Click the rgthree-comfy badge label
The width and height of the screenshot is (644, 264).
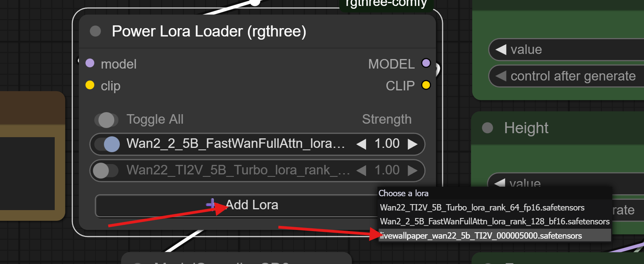pos(386,4)
